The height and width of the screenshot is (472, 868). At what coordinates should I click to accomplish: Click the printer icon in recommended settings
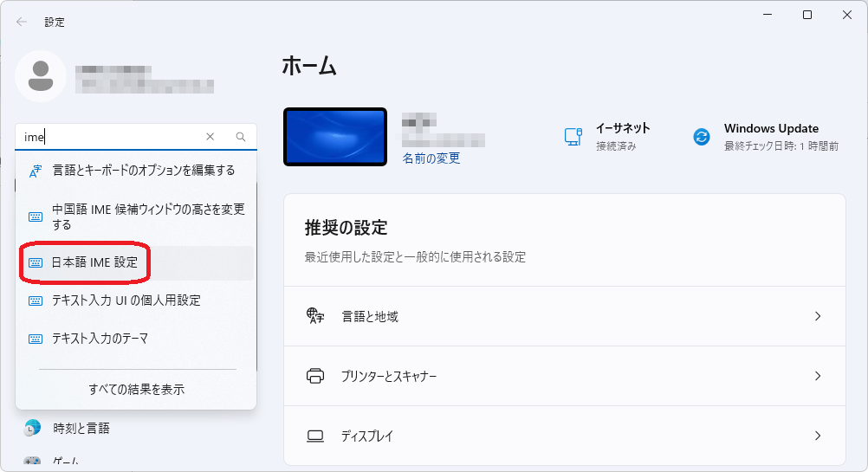pos(315,376)
